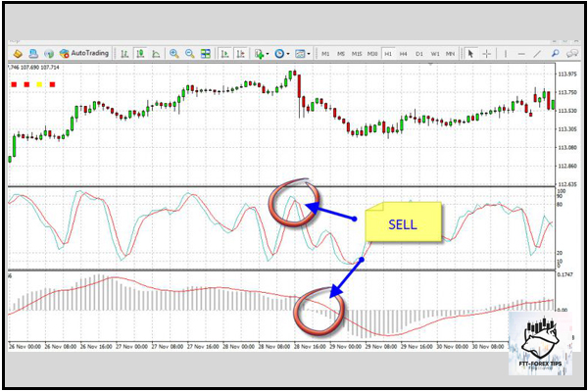The width and height of the screenshot is (588, 392).
Task: Click MACD scale value 0.1747
Action: pos(565,274)
